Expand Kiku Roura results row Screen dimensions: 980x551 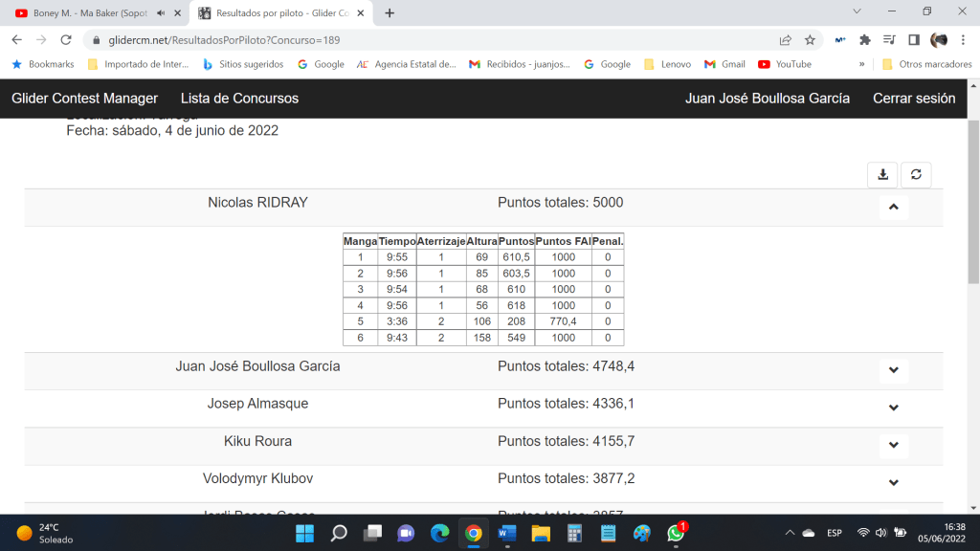(x=893, y=445)
